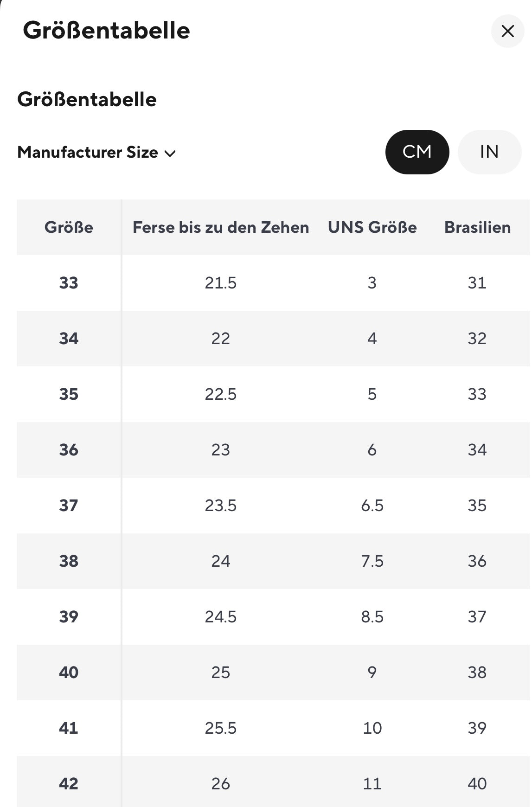Click the Ferse bis zu den Zehen header
The width and height of the screenshot is (532, 807).
pyautogui.click(x=221, y=227)
